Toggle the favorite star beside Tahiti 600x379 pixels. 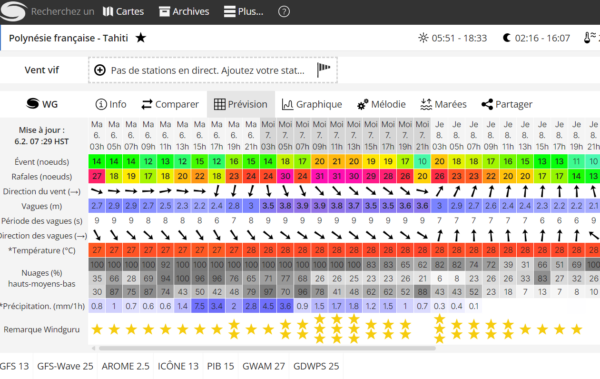(141, 38)
